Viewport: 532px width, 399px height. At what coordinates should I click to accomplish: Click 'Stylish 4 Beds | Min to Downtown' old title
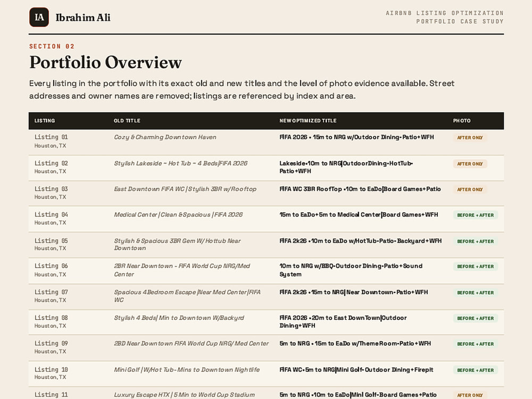coord(179,318)
